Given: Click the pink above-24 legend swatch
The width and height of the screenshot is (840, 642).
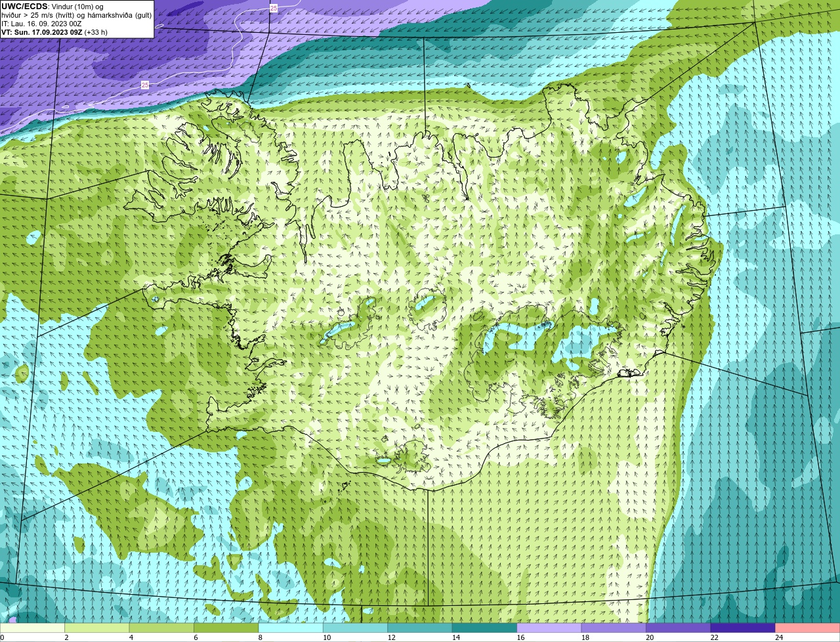Looking at the screenshot, I should (x=807, y=628).
